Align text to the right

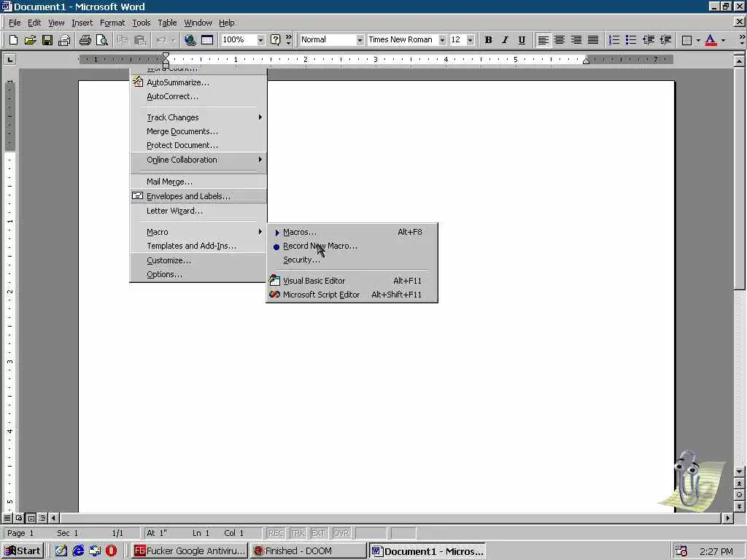[576, 40]
